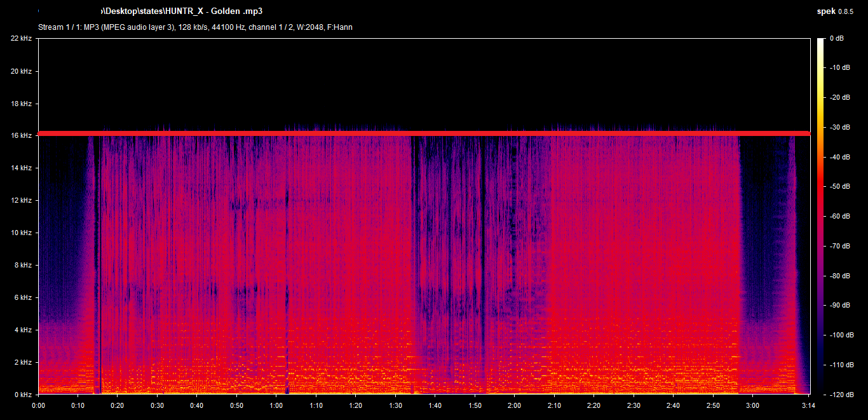Select the 0:30 time axis marker

pos(157,405)
